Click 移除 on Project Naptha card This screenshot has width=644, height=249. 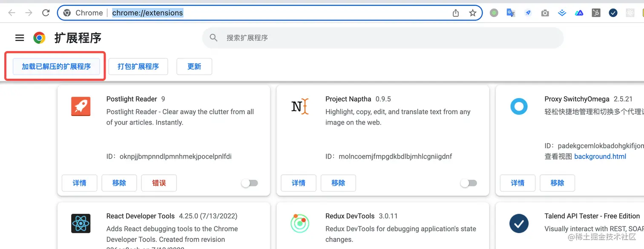pyautogui.click(x=338, y=183)
